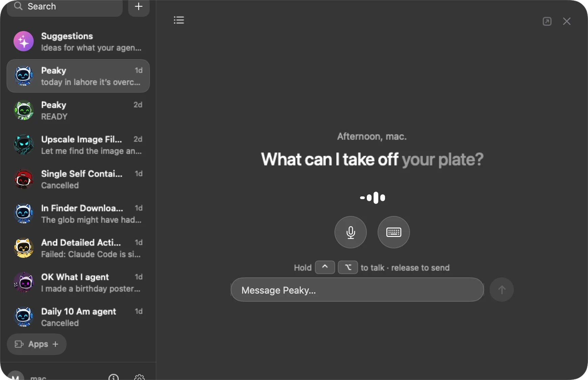Image resolution: width=588 pixels, height=380 pixels.
Task: Open conversation in a pop-out window
Action: tap(547, 21)
